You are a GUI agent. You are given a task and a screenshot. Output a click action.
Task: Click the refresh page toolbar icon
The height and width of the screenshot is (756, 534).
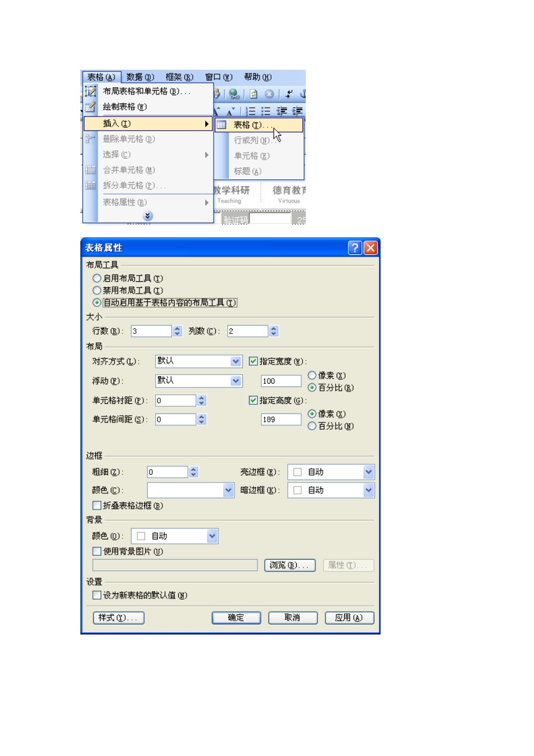point(254,94)
